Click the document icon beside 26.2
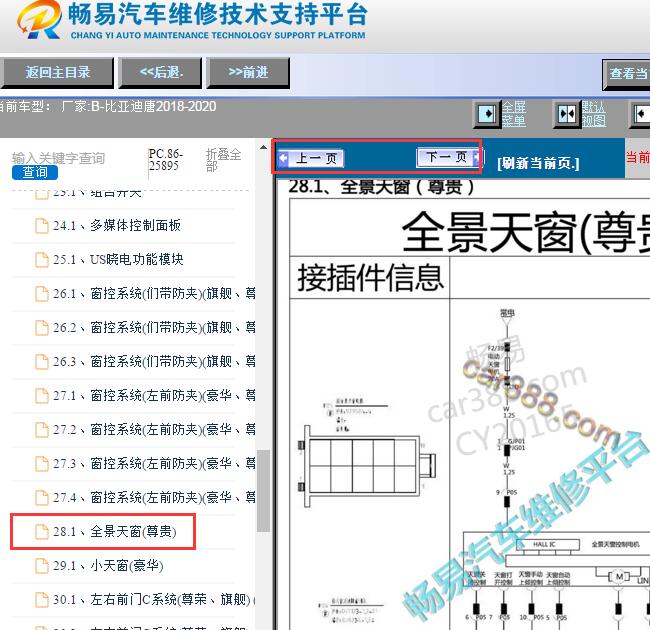Image resolution: width=650 pixels, height=630 pixels. point(41,327)
